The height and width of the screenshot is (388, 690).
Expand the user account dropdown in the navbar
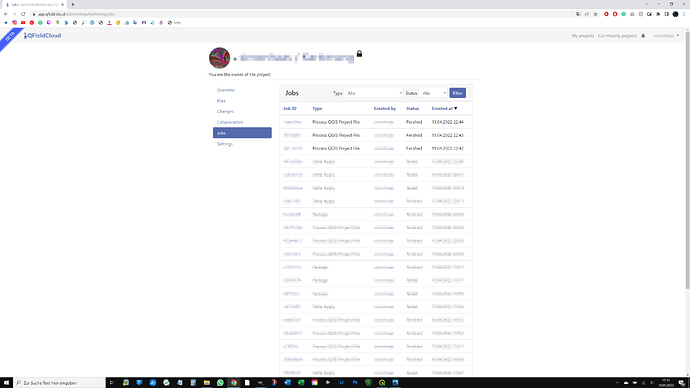pyautogui.click(x=666, y=36)
